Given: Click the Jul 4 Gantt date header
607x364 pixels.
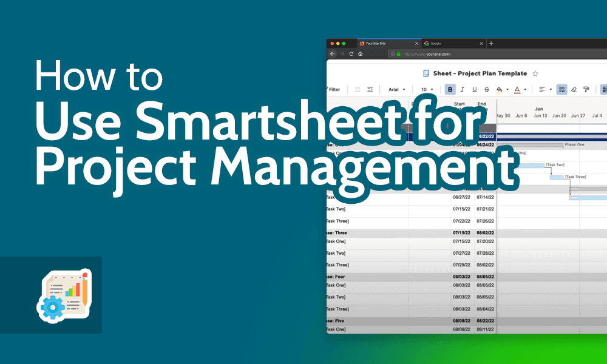Looking at the screenshot, I should [597, 116].
